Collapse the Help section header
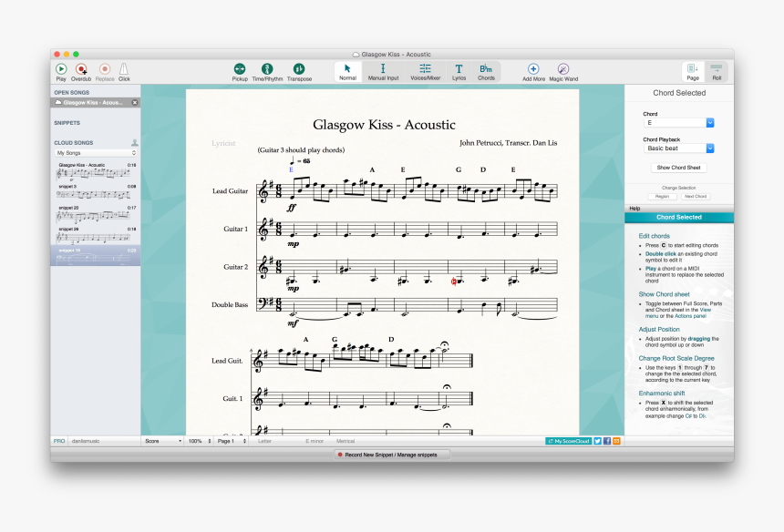This screenshot has height=532, width=784. tap(679, 209)
